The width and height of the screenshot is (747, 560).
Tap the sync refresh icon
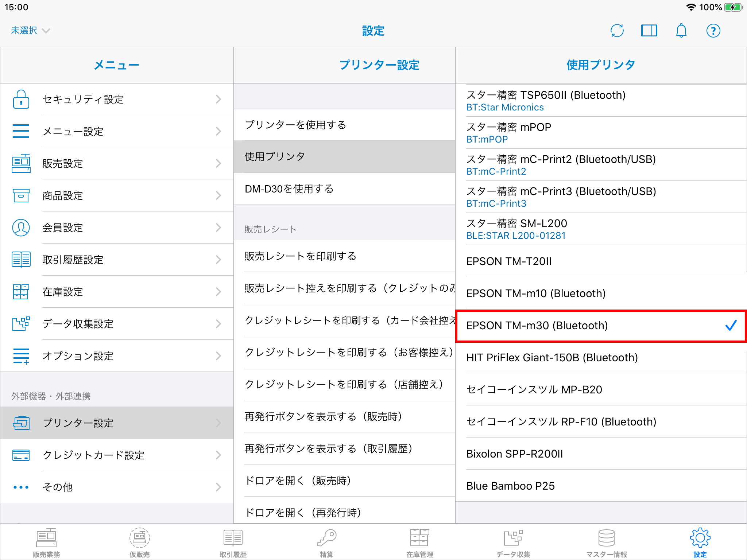pos(617,31)
